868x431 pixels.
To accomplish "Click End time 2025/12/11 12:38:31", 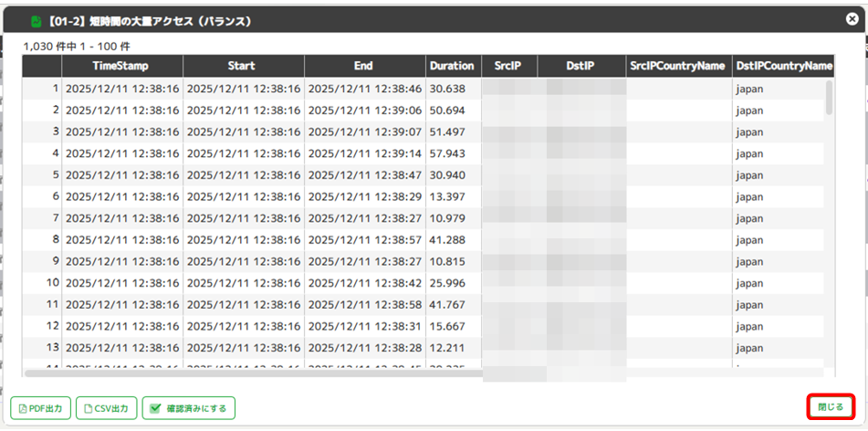I will 365,326.
